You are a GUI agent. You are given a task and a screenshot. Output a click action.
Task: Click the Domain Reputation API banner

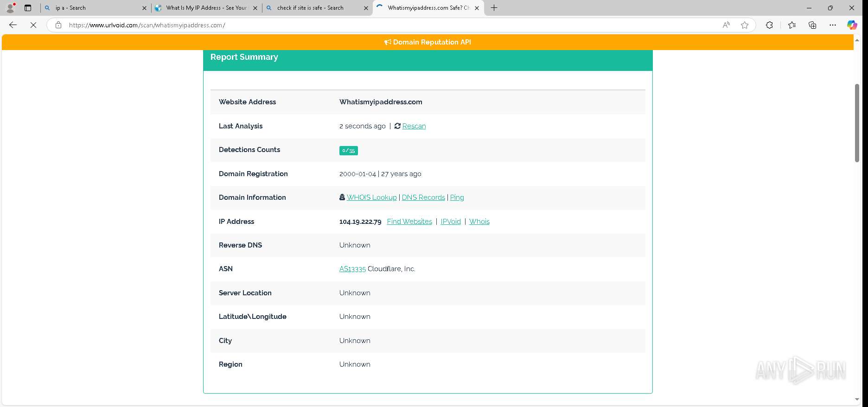coord(428,42)
